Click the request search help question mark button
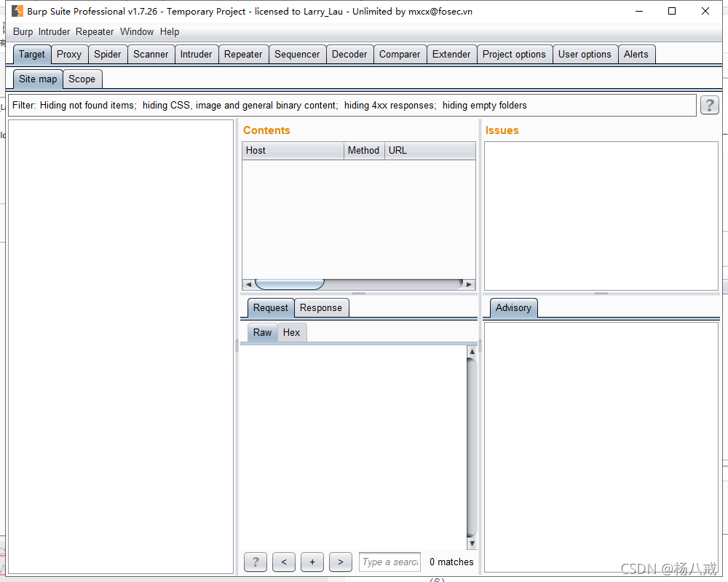This screenshot has height=582, width=728. pos(256,562)
